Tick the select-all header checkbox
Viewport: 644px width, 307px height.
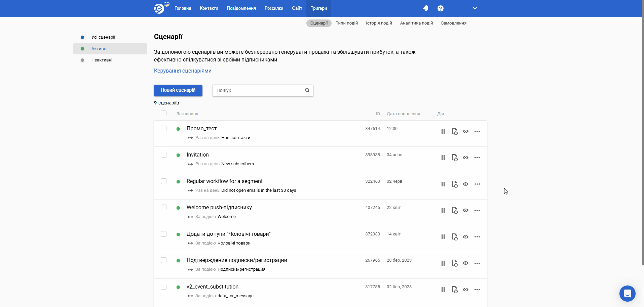pos(163,114)
